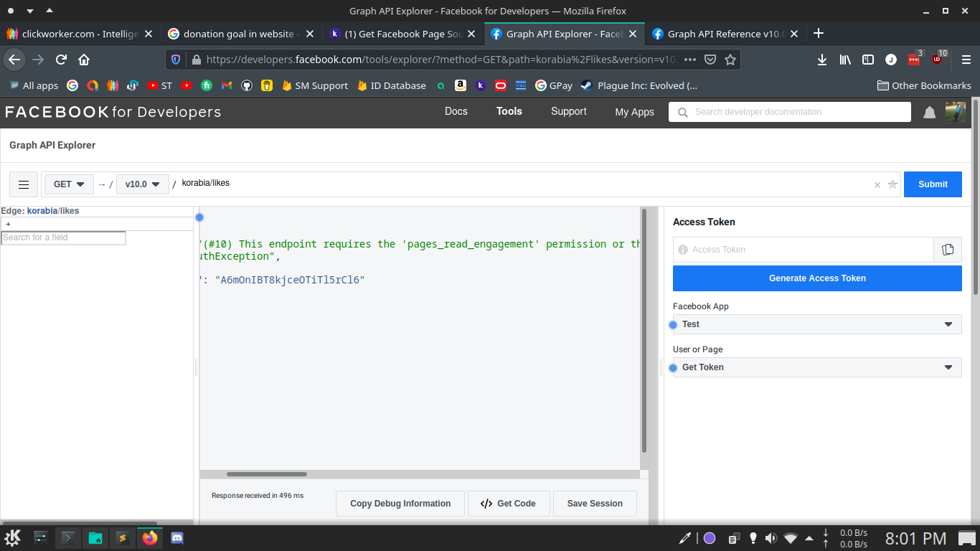This screenshot has height=551, width=980.
Task: Click the Search for a field input
Action: [63, 237]
